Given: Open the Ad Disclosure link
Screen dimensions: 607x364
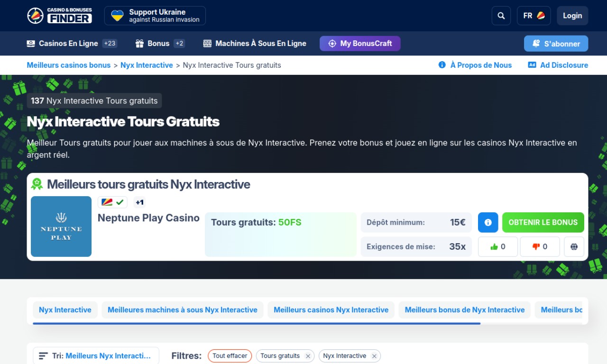Looking at the screenshot, I should [564, 65].
